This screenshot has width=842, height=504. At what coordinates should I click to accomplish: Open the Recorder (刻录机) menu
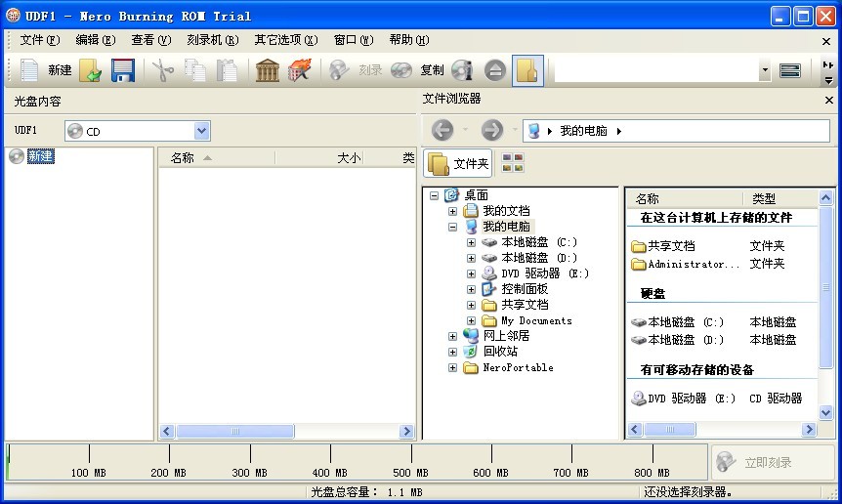[x=212, y=40]
